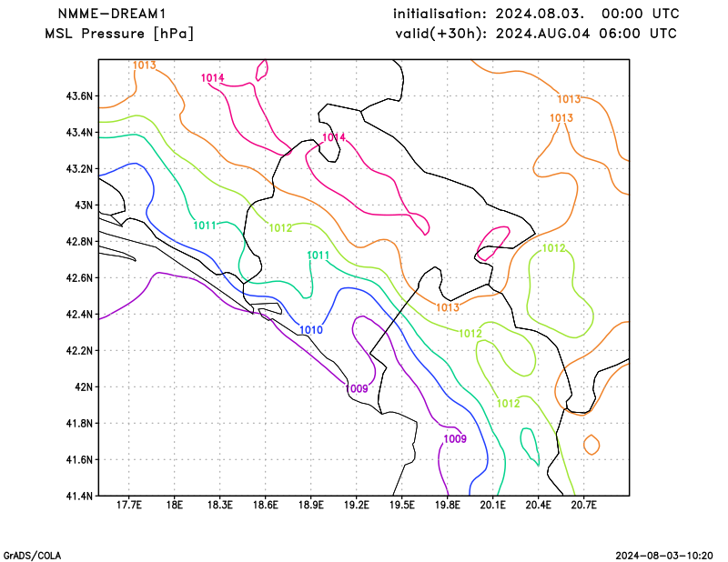Click the 42.4N latitude axis label
728x562 pixels.
(x=79, y=314)
